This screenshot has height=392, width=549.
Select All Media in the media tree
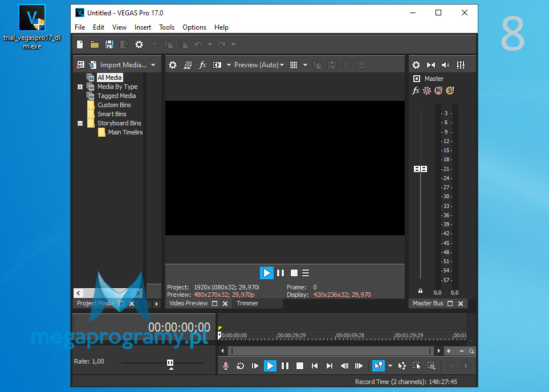coord(109,77)
